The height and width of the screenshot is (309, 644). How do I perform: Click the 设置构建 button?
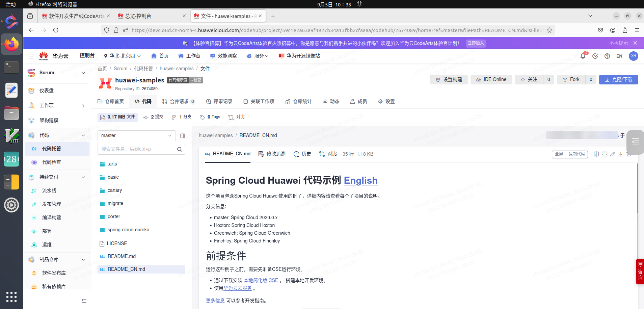(449, 80)
